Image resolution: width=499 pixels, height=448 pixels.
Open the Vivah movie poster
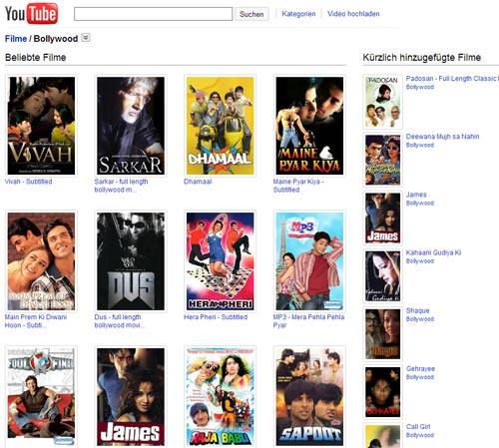pyautogui.click(x=41, y=126)
